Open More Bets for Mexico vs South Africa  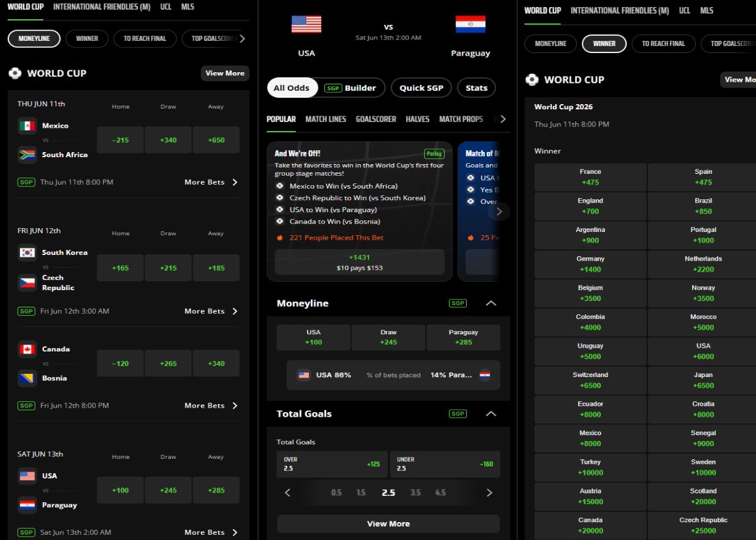[211, 182]
